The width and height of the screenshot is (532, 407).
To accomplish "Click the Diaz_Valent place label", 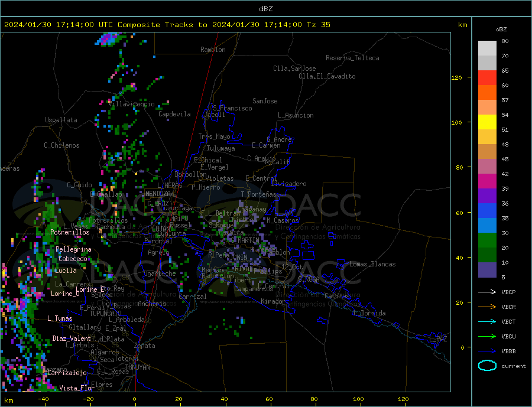I will click(x=72, y=338).
